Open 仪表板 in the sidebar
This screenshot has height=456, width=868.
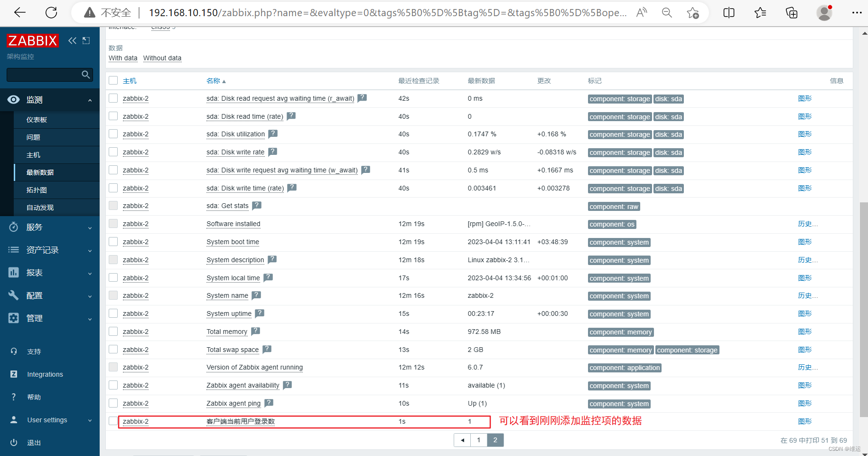coord(37,120)
